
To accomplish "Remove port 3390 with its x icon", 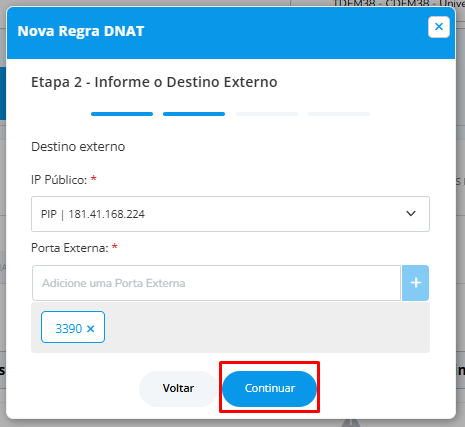I will click(x=90, y=329).
